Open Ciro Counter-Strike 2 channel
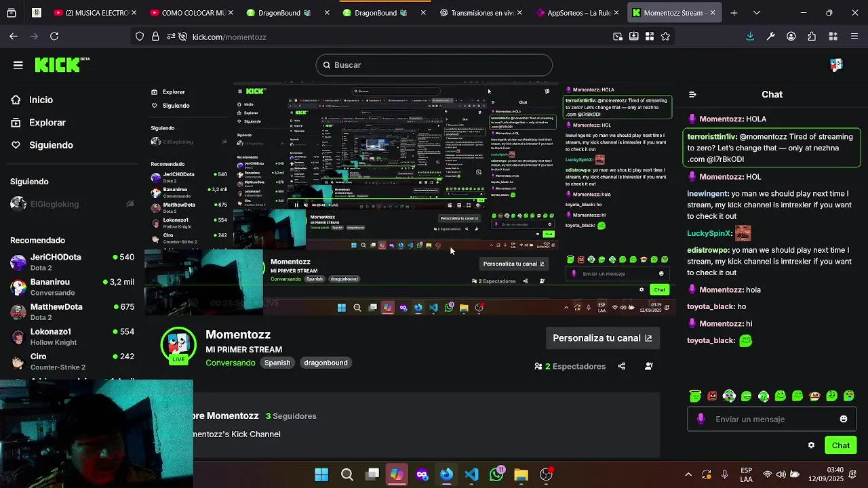Viewport: 868px width, 488px height. (x=72, y=361)
